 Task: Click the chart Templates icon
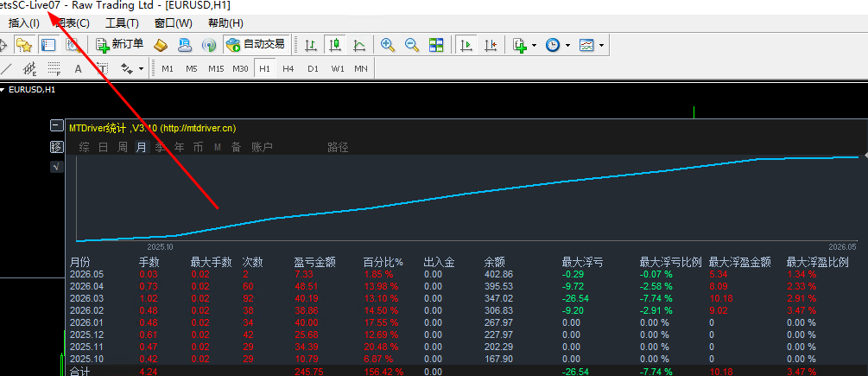586,45
